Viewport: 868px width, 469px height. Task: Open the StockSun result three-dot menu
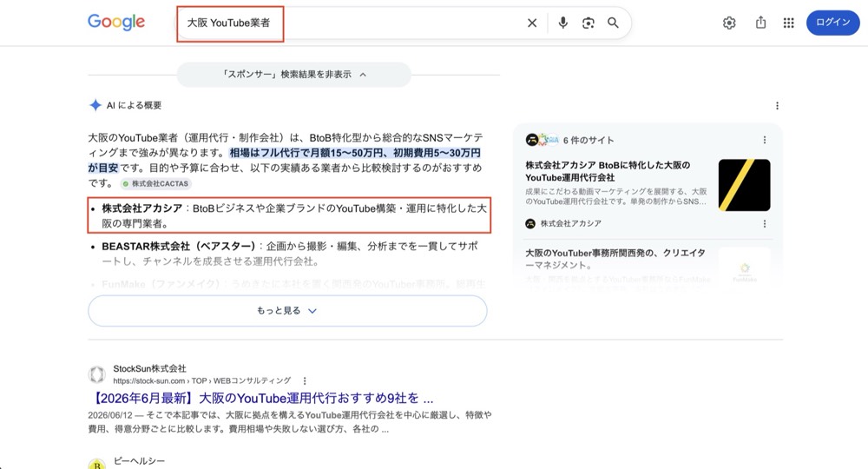(x=305, y=381)
